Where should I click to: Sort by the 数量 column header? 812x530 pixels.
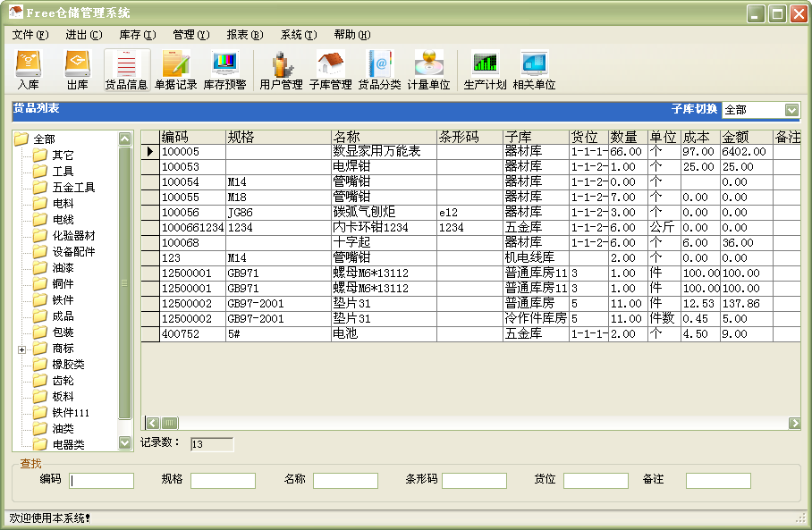pyautogui.click(x=628, y=137)
